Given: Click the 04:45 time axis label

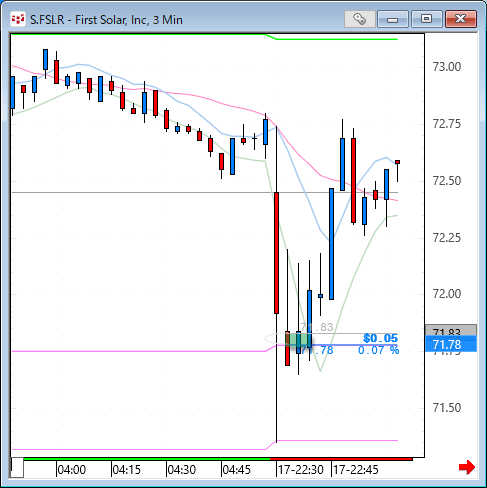Looking at the screenshot, I should pyautogui.click(x=237, y=470).
